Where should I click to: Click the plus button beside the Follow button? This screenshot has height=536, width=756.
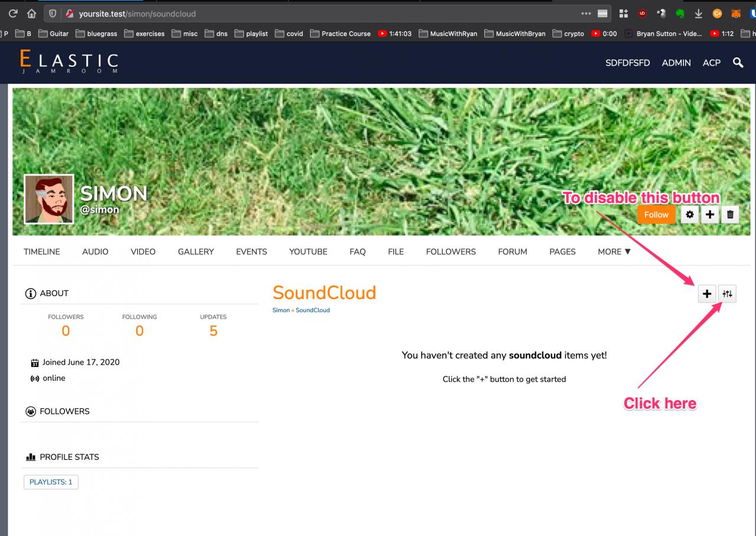pos(709,215)
